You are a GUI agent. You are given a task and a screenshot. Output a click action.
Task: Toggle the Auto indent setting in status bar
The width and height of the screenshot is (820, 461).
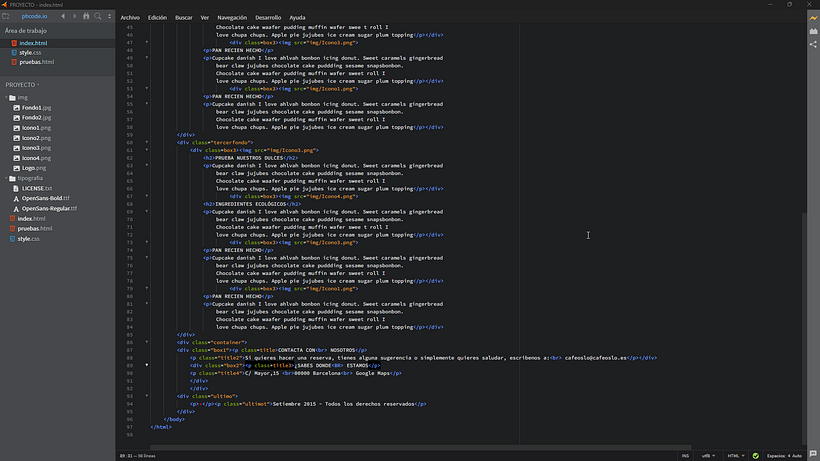coord(796,456)
